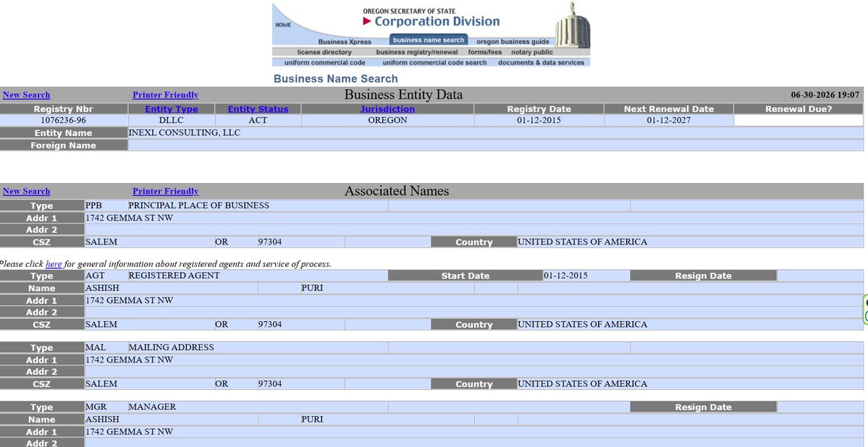Open the oregon business guide link
Image resolution: width=868 pixels, height=447 pixels.
click(513, 41)
